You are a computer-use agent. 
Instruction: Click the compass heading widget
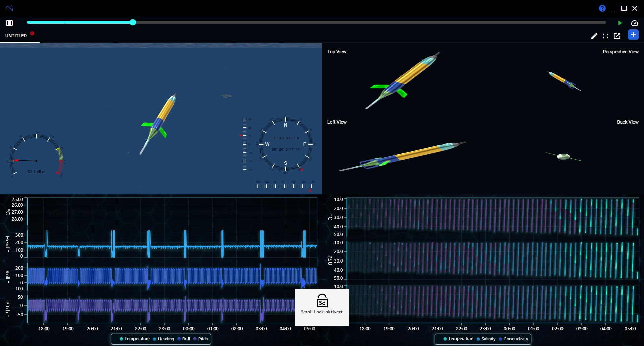pos(286,145)
